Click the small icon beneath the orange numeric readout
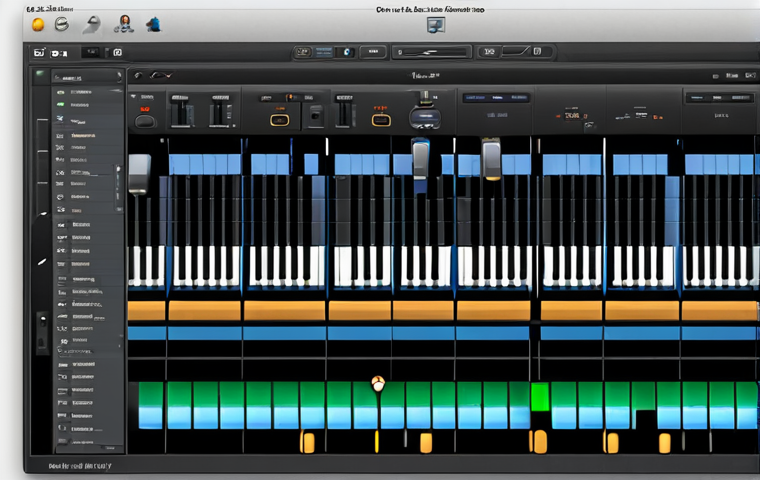Screen dimensions: 760x480 [588, 125]
